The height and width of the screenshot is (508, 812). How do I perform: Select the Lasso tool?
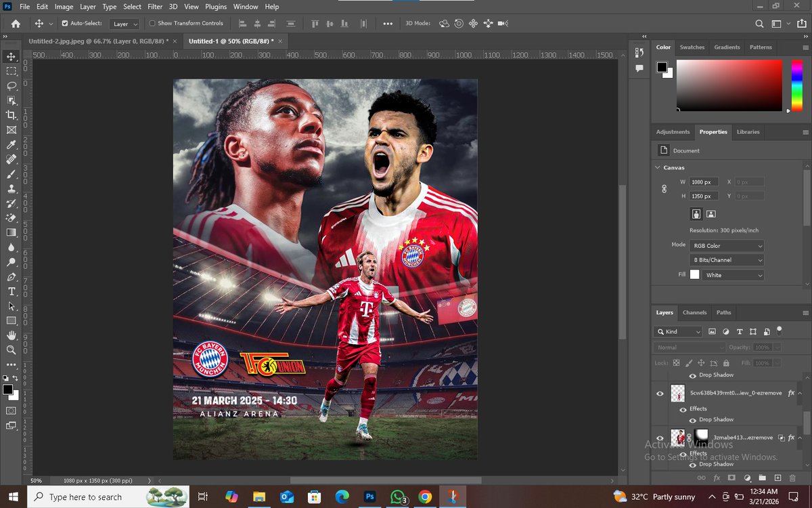click(12, 86)
